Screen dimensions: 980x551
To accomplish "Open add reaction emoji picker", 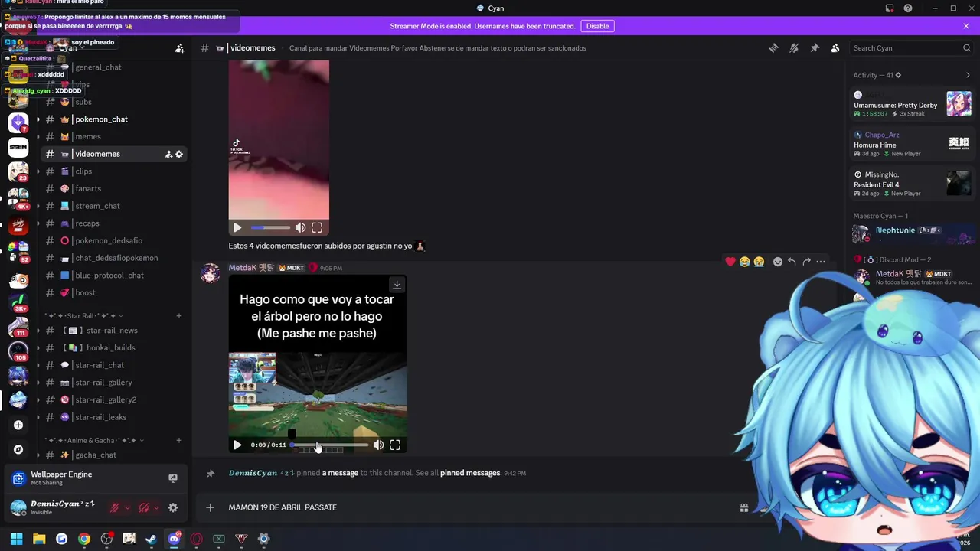I will (778, 262).
